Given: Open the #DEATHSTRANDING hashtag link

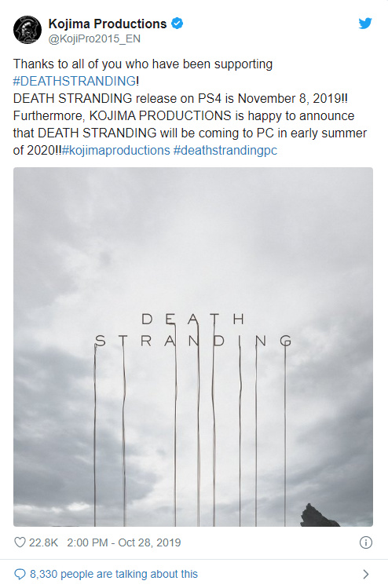Looking at the screenshot, I should pyautogui.click(x=75, y=81).
